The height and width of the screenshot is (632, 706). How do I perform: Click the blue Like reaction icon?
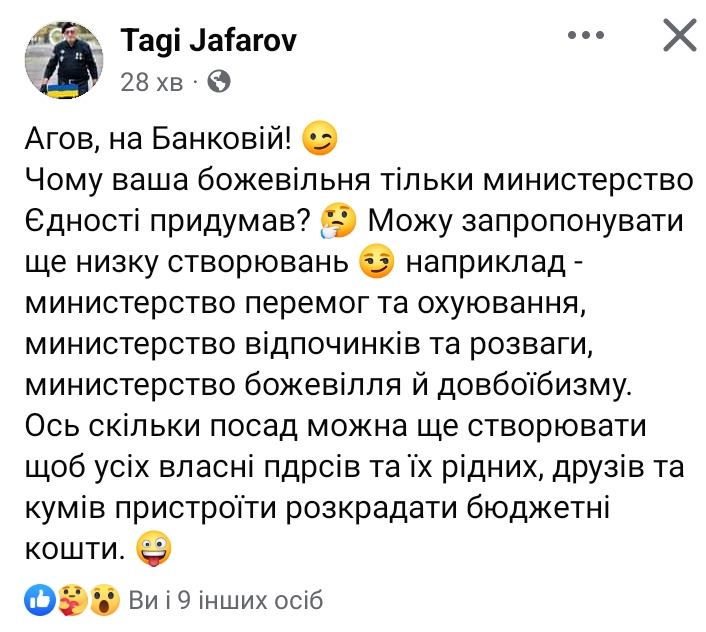tap(40, 600)
